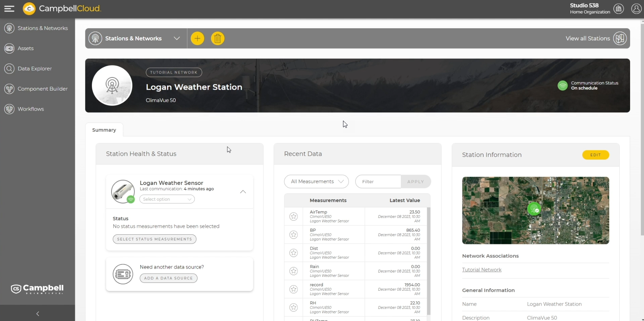This screenshot has width=644, height=321.
Task: Open the organization switcher icon
Action: [619, 8]
